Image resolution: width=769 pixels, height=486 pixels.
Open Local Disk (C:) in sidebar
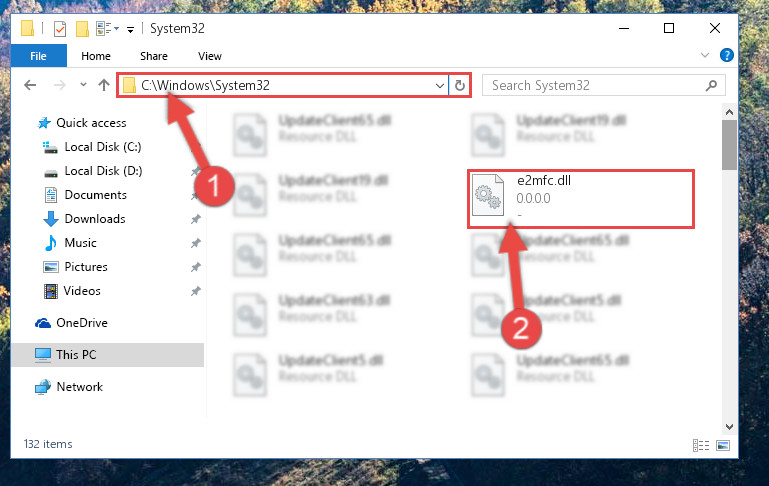tap(92, 147)
